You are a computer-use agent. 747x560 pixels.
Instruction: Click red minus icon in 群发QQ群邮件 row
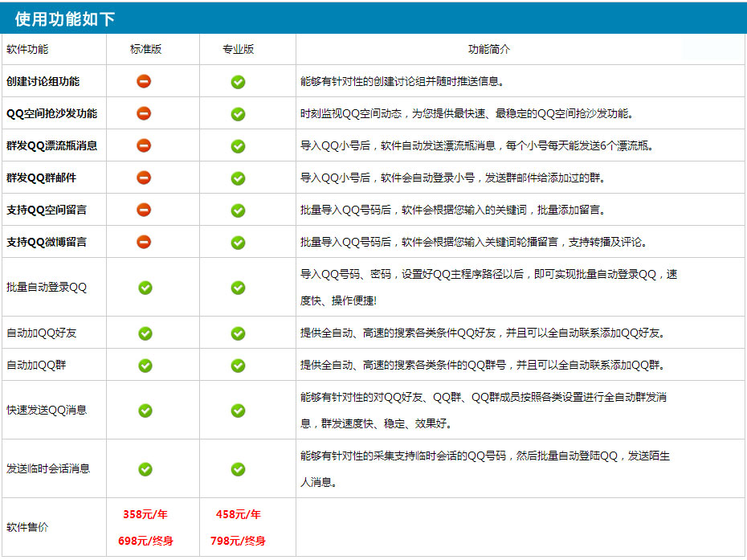[x=144, y=178]
